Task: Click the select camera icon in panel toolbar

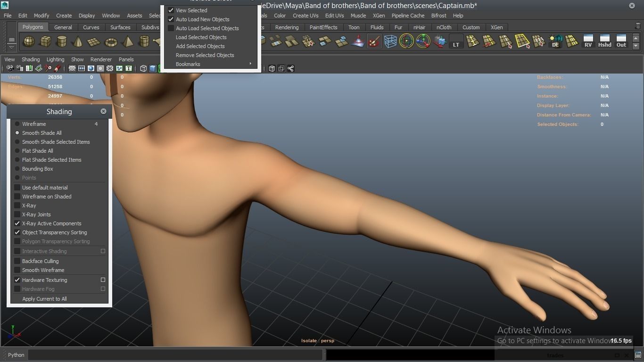Action: [10, 68]
